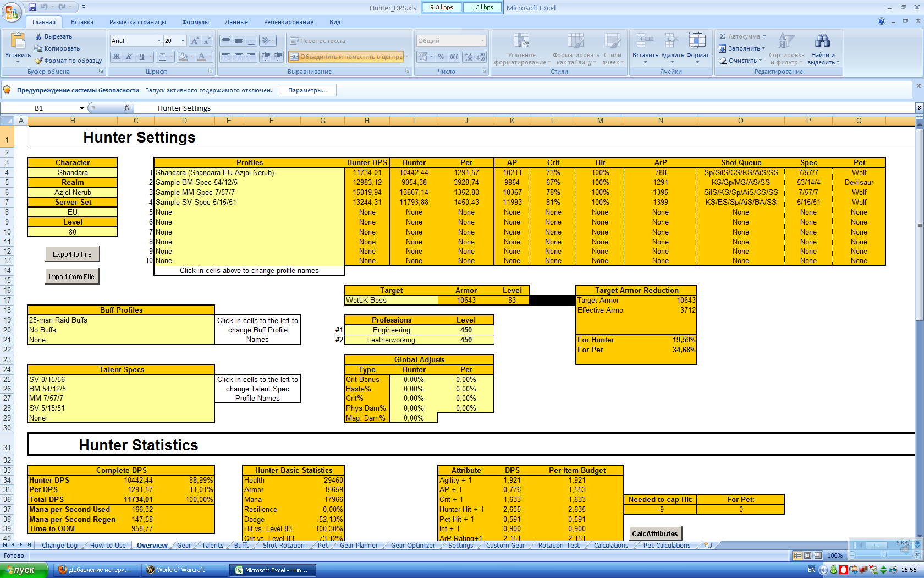The width and height of the screenshot is (924, 578).
Task: Open the Gear worksheet tab
Action: [184, 546]
